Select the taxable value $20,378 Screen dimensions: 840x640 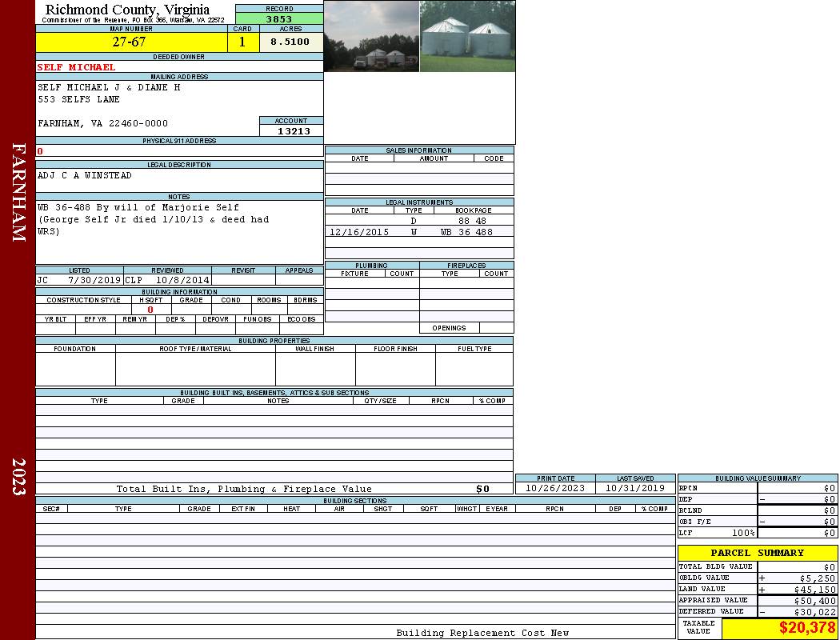pyautogui.click(x=806, y=629)
